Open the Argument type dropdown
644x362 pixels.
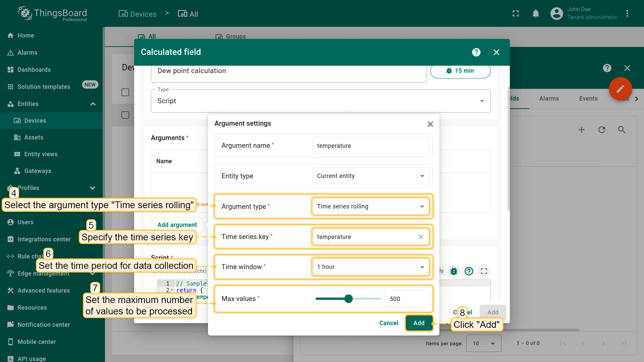click(x=370, y=206)
